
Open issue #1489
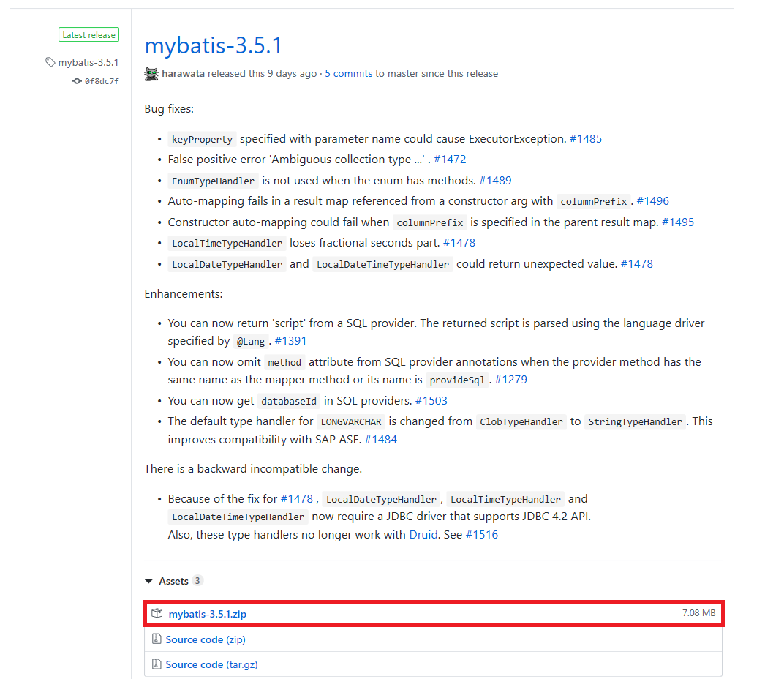pyautogui.click(x=495, y=180)
